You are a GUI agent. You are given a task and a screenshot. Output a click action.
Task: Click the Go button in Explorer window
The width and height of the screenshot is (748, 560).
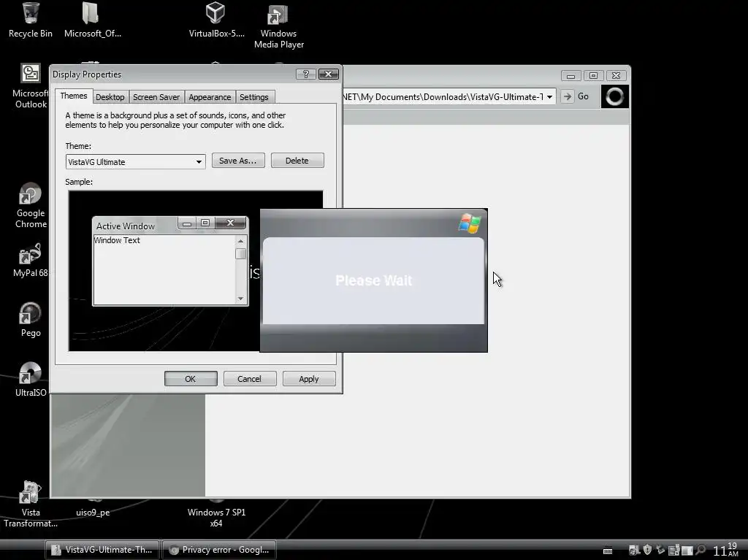coord(576,96)
